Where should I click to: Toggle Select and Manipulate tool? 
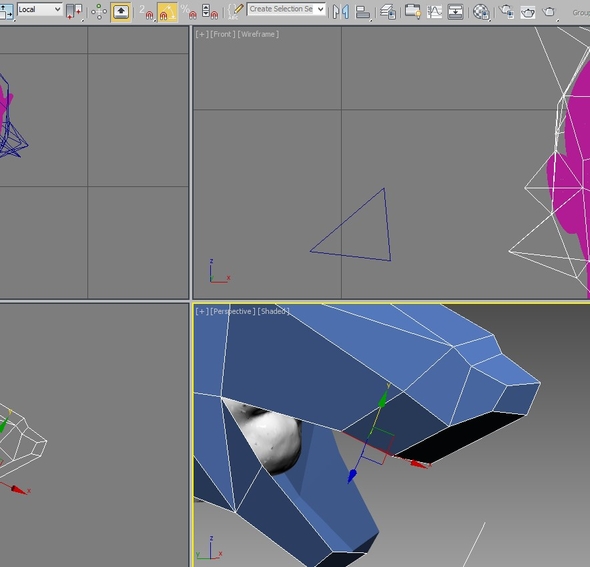[99, 12]
